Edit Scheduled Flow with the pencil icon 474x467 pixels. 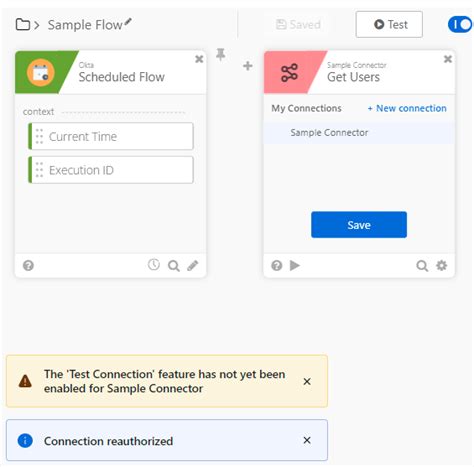(x=193, y=266)
